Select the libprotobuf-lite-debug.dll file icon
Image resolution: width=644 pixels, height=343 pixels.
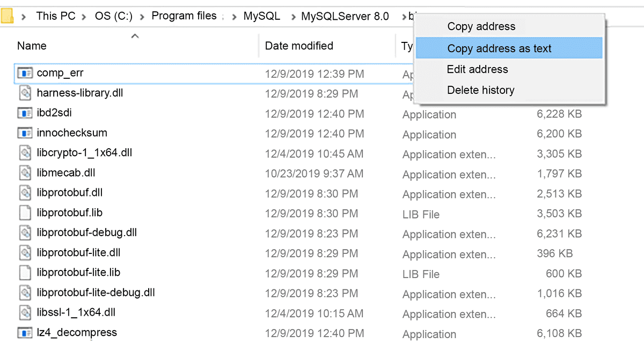(x=25, y=293)
